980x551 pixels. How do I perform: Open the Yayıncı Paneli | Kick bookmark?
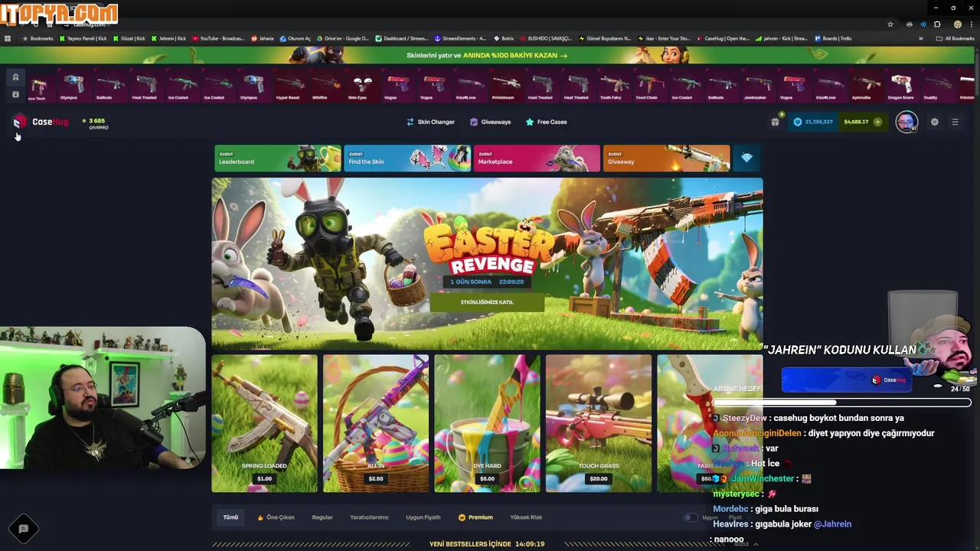tap(83, 38)
